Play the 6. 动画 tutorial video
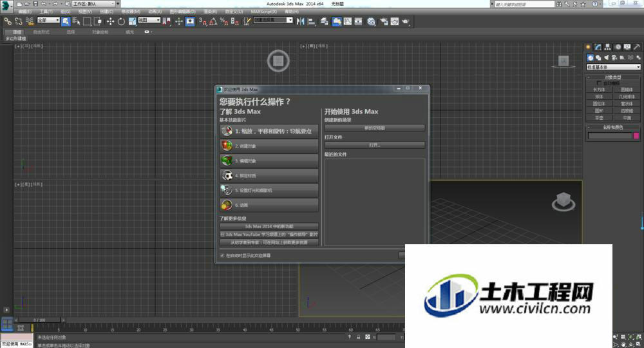 (269, 204)
